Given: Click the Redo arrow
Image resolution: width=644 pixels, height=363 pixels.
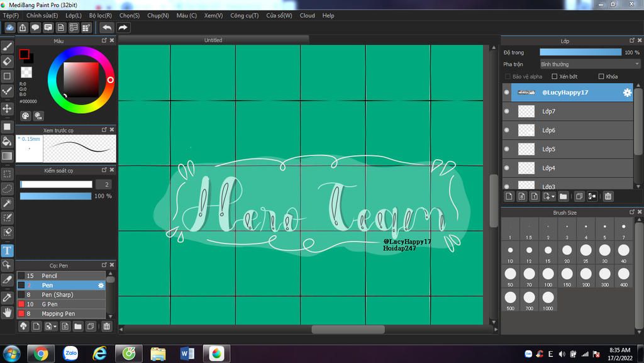Looking at the screenshot, I should pyautogui.click(x=123, y=28).
